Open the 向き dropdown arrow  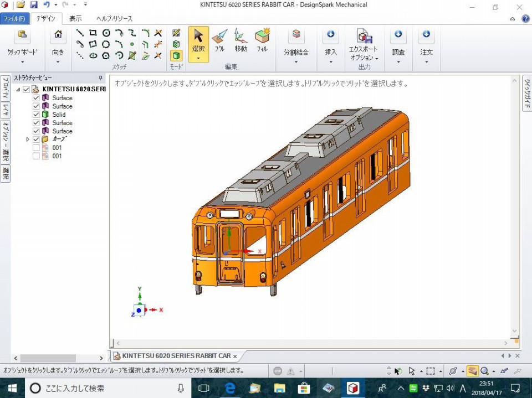coord(58,62)
